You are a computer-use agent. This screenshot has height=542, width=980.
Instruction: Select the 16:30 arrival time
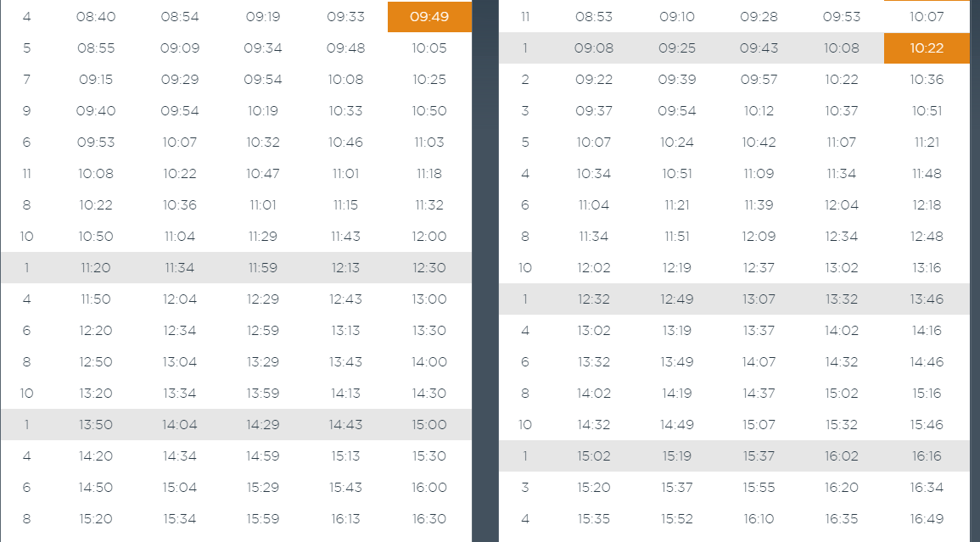[x=429, y=519]
